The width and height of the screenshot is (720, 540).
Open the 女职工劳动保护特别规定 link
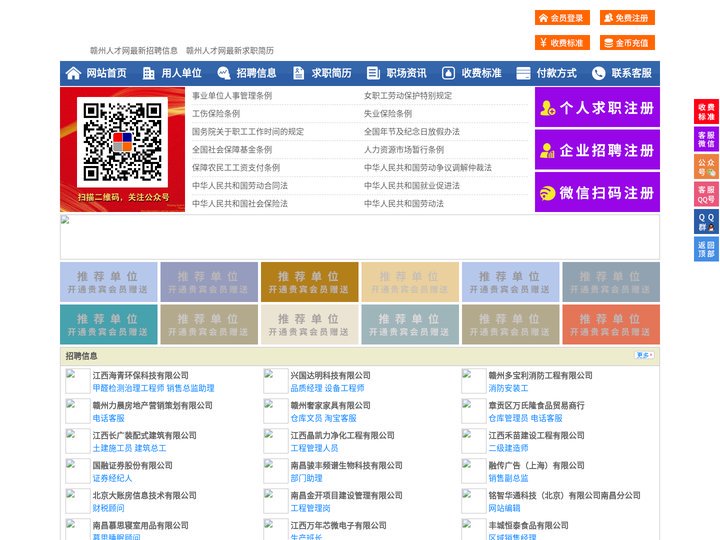[408, 96]
